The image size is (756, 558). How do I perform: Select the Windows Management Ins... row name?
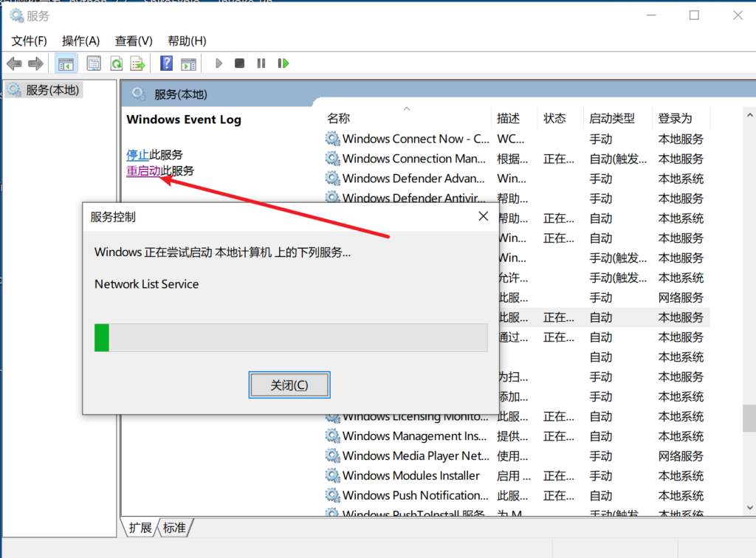pyautogui.click(x=414, y=436)
